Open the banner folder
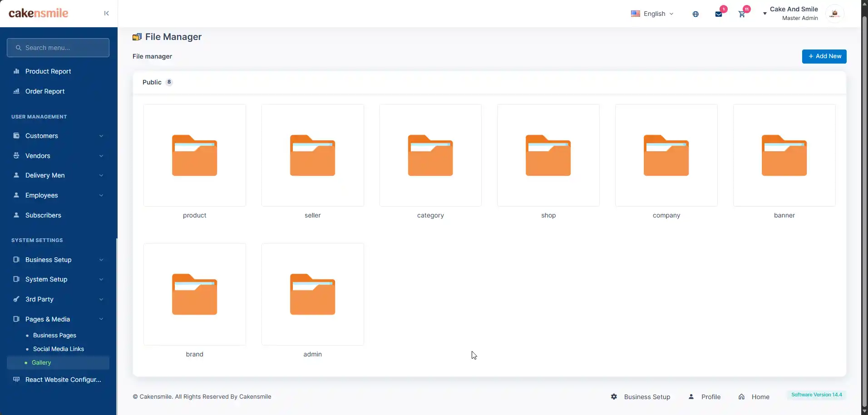The height and width of the screenshot is (415, 868). click(784, 155)
